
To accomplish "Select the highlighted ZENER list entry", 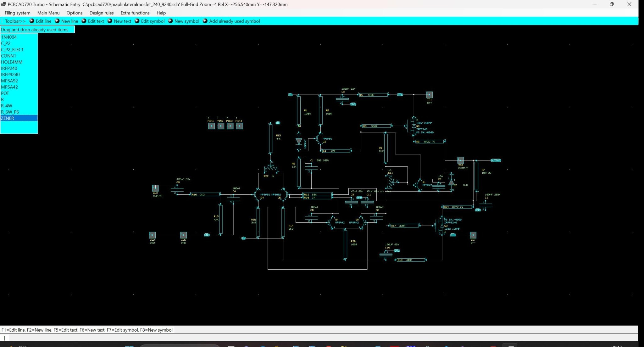I will tap(19, 118).
